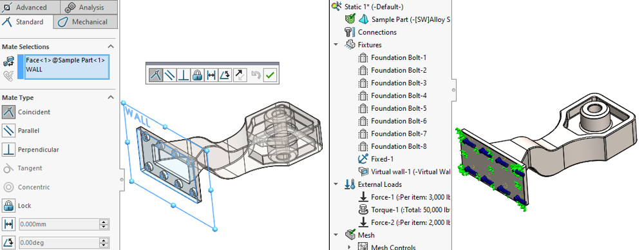644x250 pixels.
Task: Click Perpendicular icon in popup toolbar
Action: pyautogui.click(x=183, y=75)
